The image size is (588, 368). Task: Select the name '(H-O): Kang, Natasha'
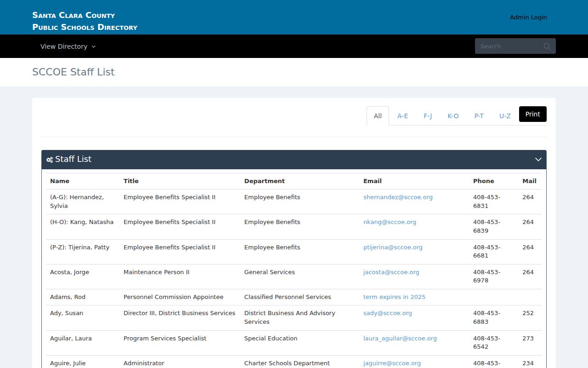(x=82, y=222)
